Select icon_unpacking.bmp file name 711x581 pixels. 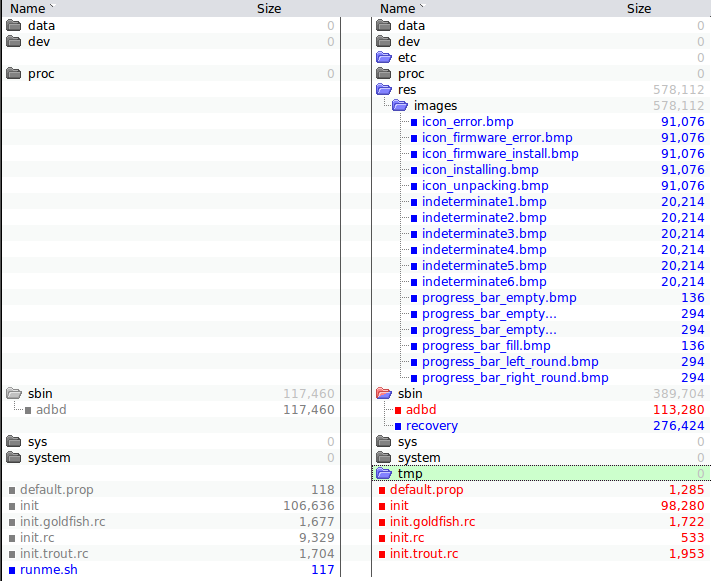[485, 186]
